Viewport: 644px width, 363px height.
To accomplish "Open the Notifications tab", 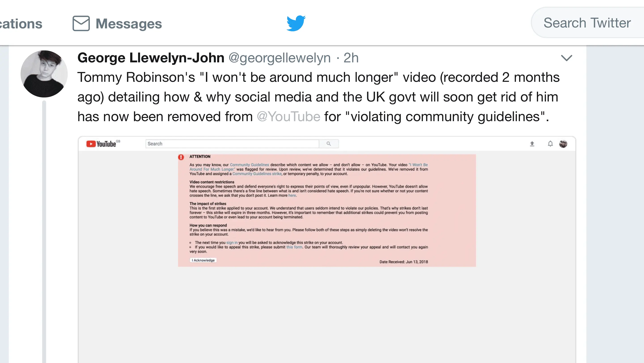I will 21,23.
